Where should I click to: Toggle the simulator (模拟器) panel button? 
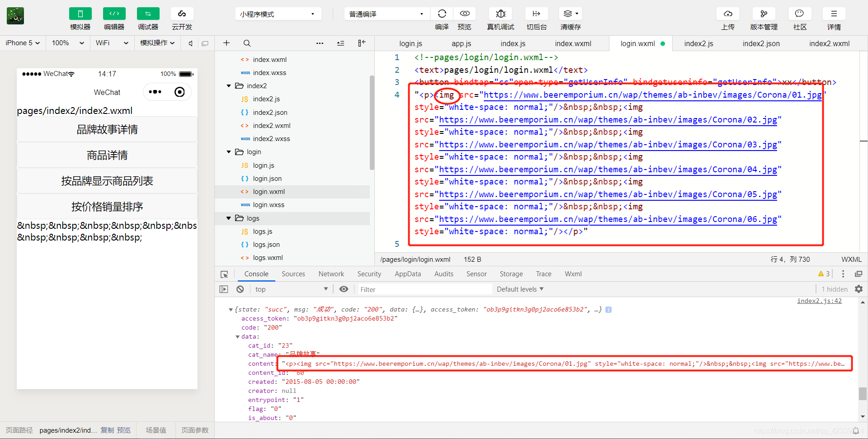pos(80,14)
